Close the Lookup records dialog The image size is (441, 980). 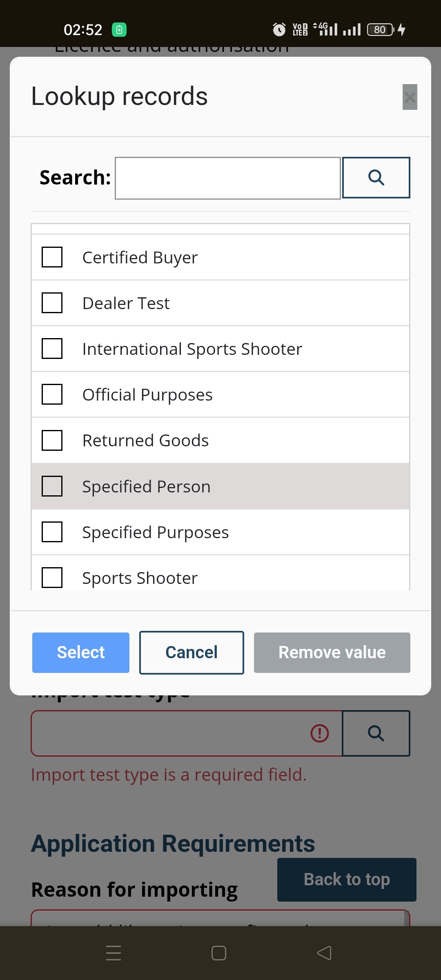(x=410, y=97)
